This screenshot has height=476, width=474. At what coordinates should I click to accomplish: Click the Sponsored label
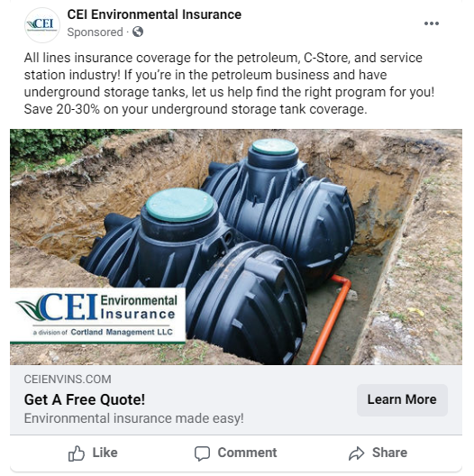tap(95, 32)
